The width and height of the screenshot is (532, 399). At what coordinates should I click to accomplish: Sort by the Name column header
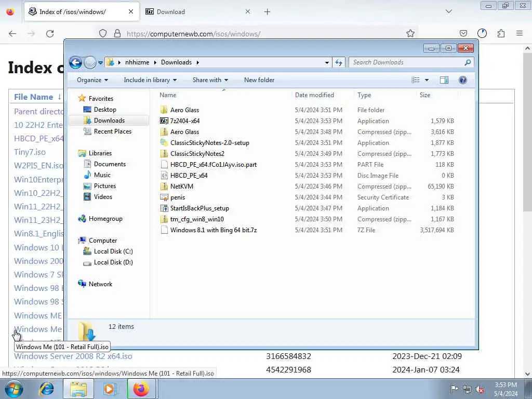[x=168, y=95]
